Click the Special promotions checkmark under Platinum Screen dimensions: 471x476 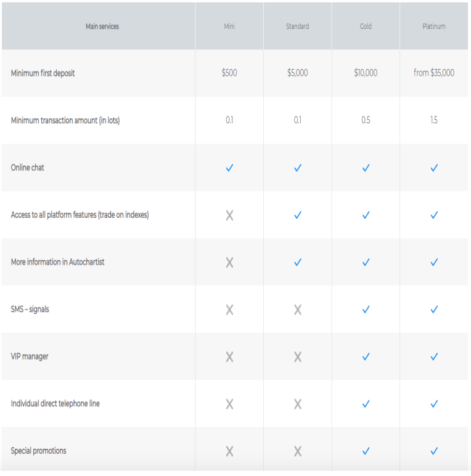(434, 451)
